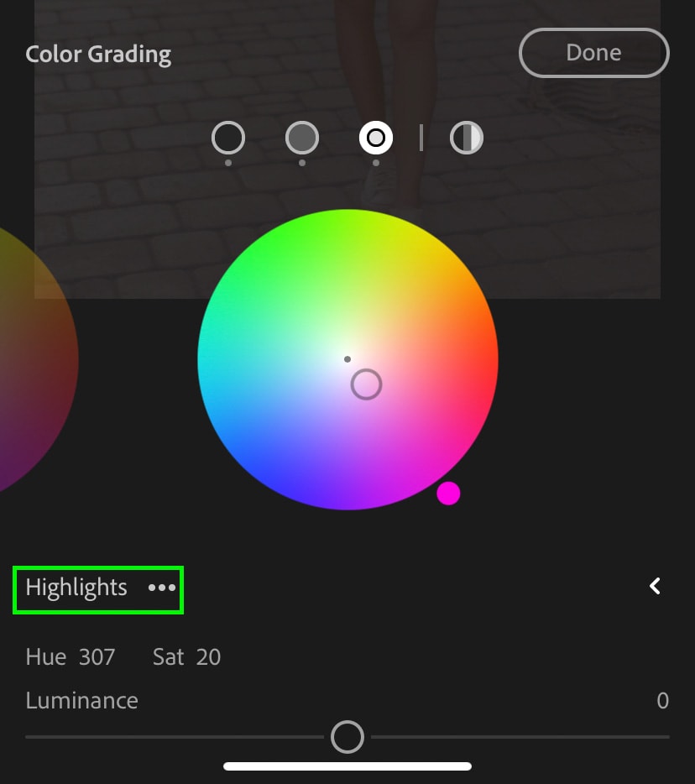Tap the Luminance label
The image size is (695, 784).
[82, 701]
